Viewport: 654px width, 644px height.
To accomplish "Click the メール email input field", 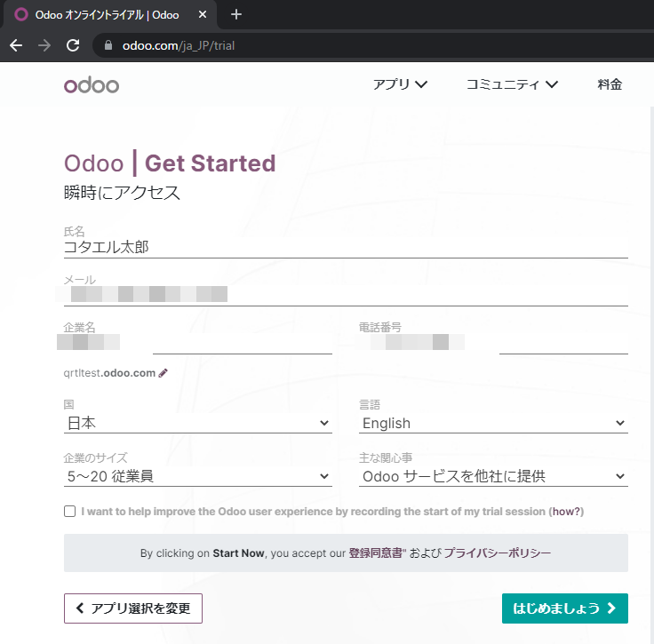I will (x=346, y=295).
